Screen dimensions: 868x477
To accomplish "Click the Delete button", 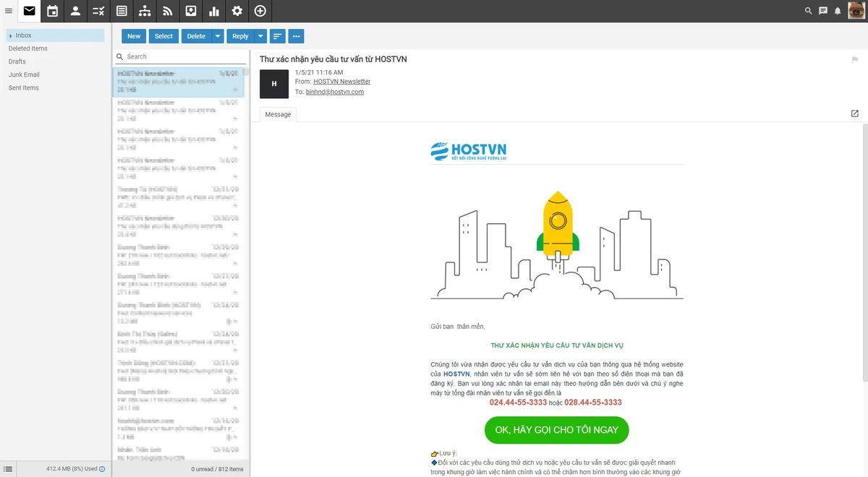I will tap(196, 36).
